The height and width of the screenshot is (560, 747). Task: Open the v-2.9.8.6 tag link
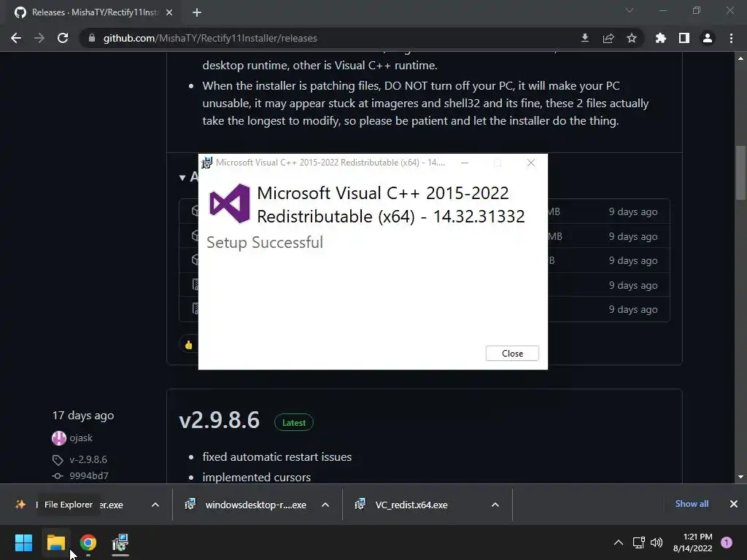[88, 459]
